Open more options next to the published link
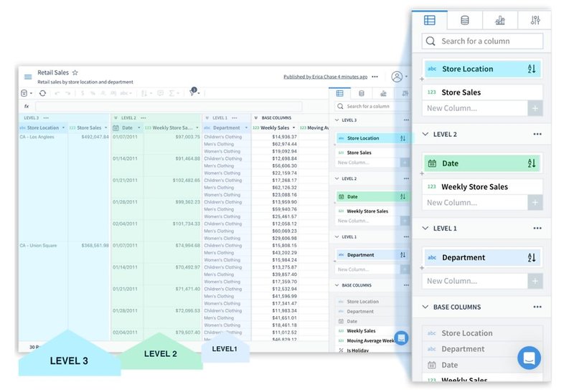Image resolution: width=574 pixels, height=392 pixels. [375, 77]
